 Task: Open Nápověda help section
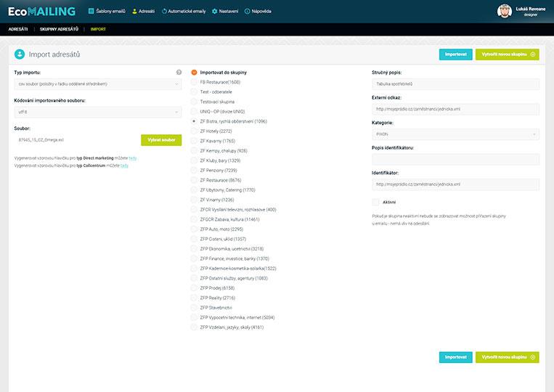258,12
